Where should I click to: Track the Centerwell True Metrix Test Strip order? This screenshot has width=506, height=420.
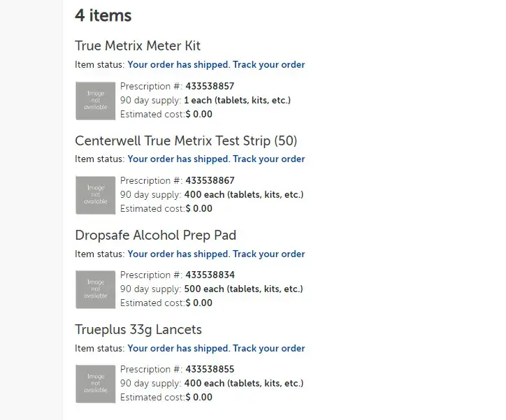tap(268, 159)
